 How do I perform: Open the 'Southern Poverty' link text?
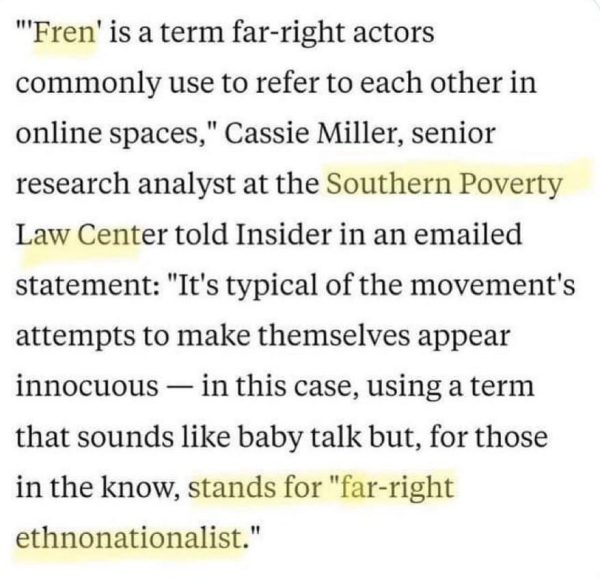pyautogui.click(x=445, y=184)
